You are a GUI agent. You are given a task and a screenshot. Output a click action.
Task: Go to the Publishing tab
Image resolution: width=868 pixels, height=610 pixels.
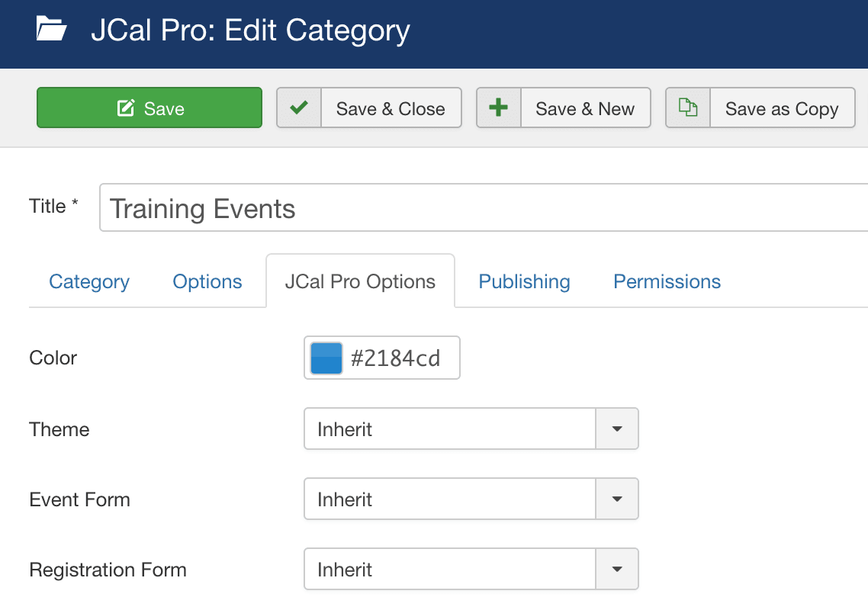click(524, 282)
